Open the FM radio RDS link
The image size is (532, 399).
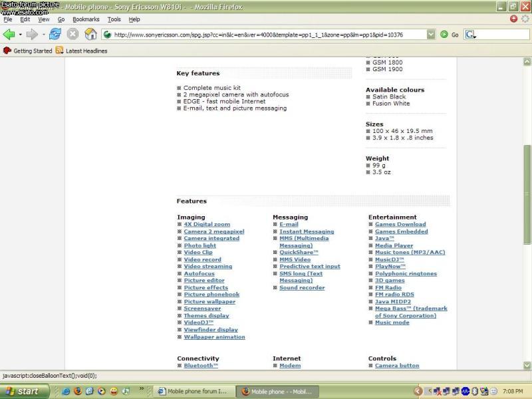point(394,295)
